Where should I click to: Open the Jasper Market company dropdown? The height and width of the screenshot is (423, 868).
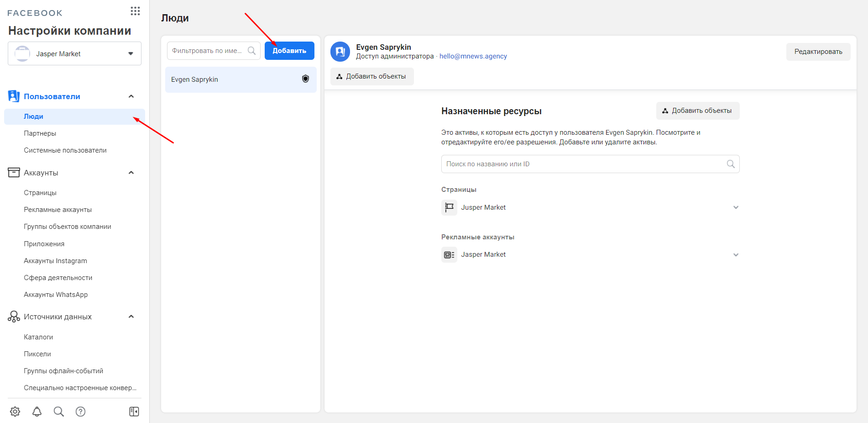coord(74,53)
